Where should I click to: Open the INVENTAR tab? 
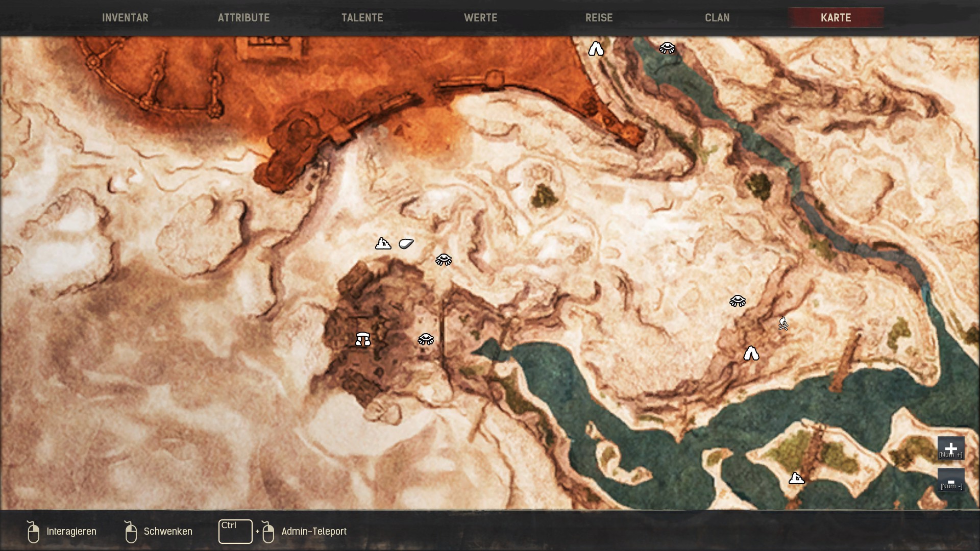(x=125, y=18)
